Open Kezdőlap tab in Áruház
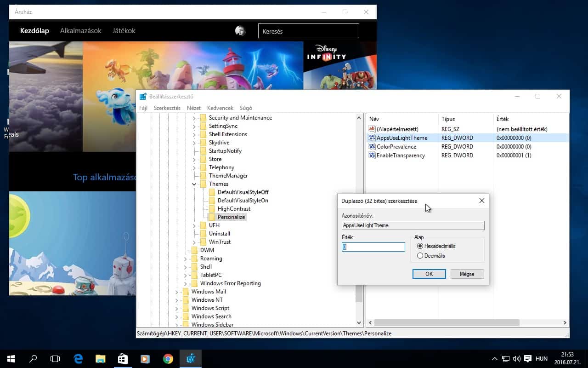The width and height of the screenshot is (588, 368). pyautogui.click(x=34, y=31)
